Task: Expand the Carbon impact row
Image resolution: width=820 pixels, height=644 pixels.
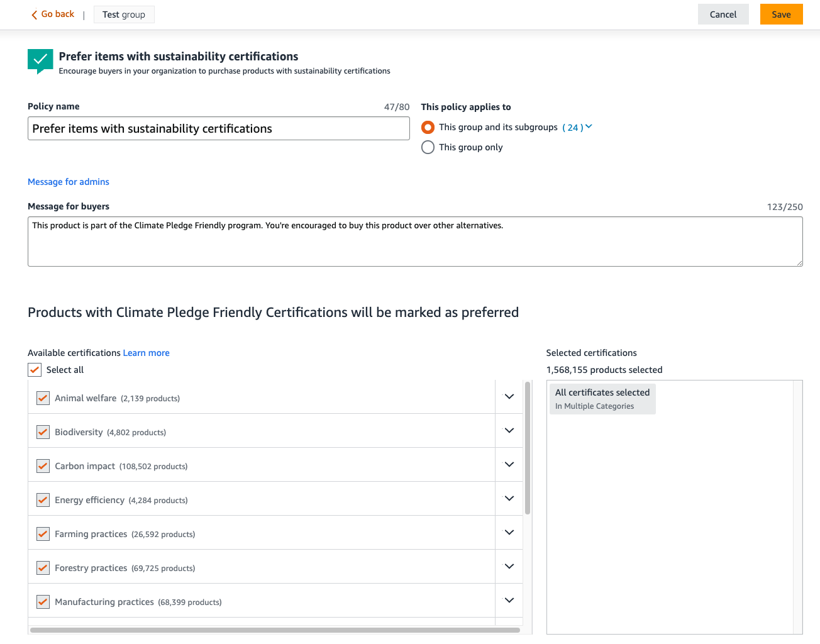Action: click(509, 465)
